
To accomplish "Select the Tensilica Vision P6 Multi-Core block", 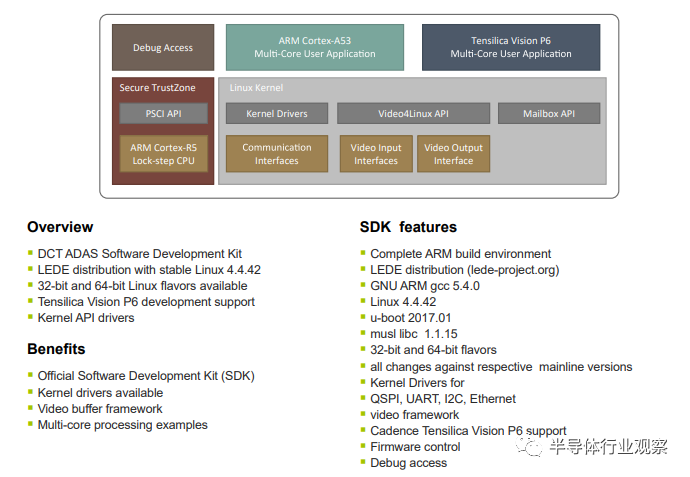I will [511, 48].
